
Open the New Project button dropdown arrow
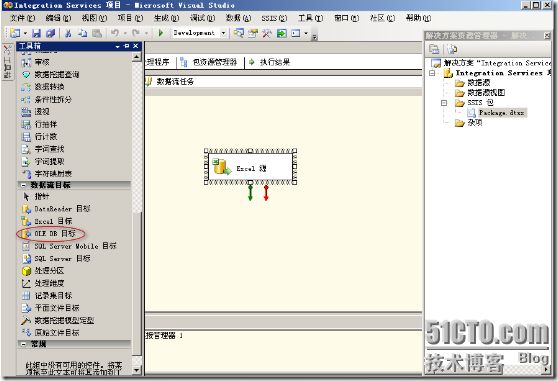pyautogui.click(x=25, y=33)
